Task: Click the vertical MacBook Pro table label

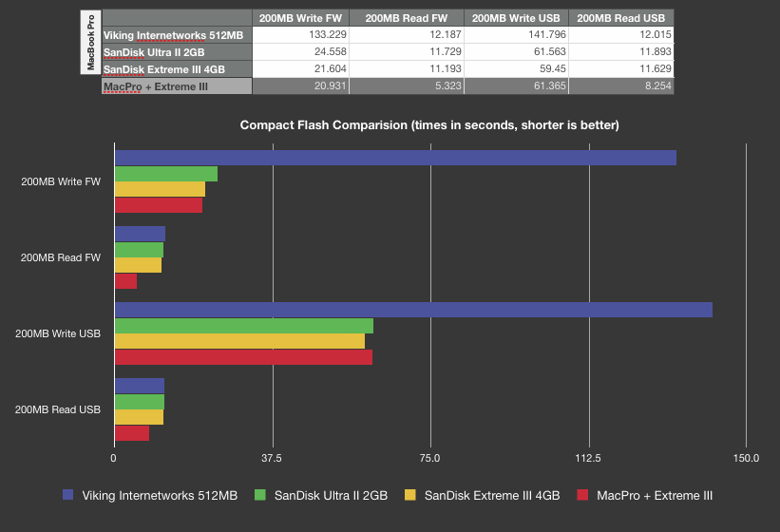Action: pos(91,44)
